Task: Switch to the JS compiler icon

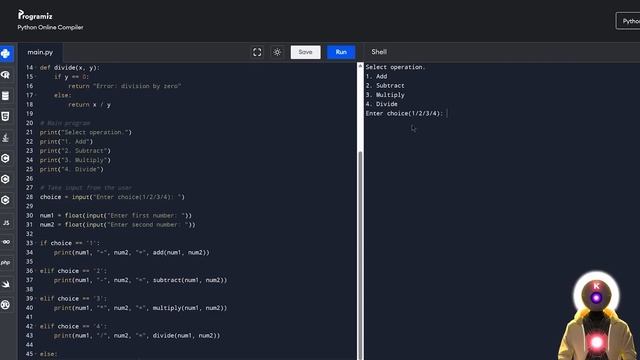Action: [6, 222]
